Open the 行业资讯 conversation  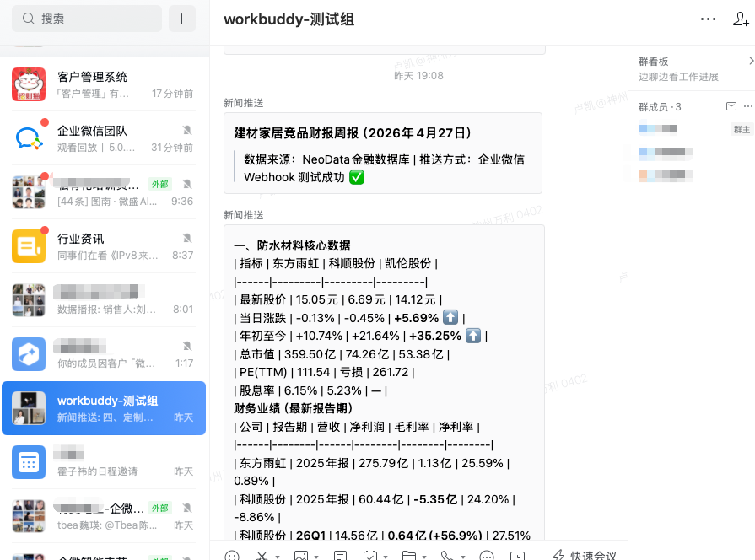coord(104,246)
